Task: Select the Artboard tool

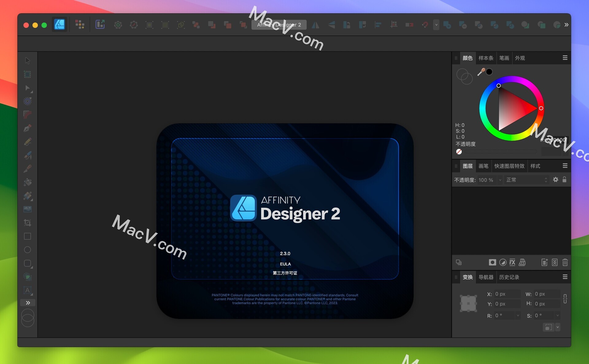Action: tap(28, 74)
